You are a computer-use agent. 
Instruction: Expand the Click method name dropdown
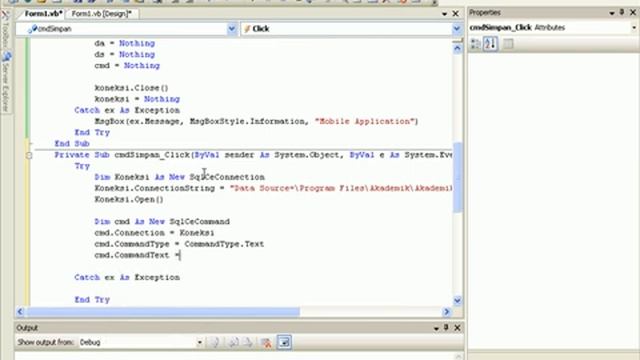click(x=457, y=29)
